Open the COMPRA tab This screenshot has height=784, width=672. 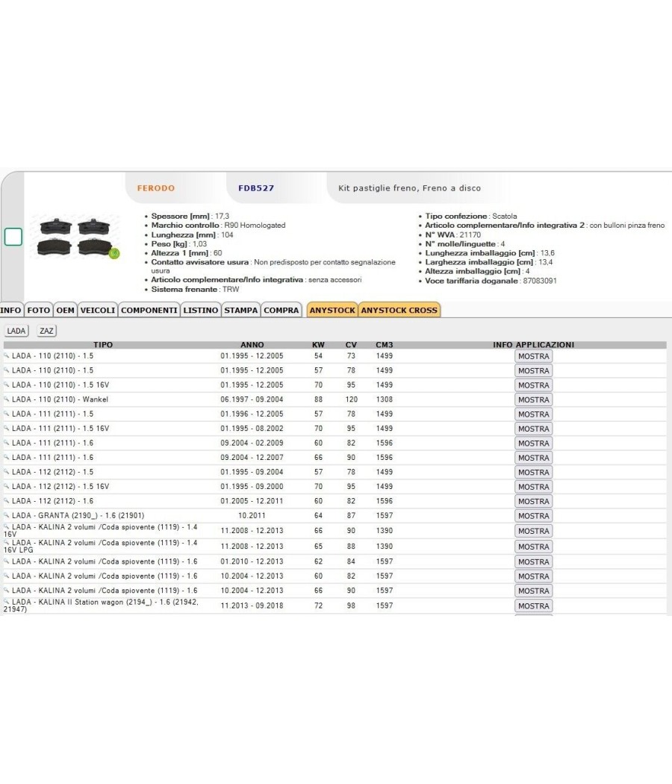281,310
